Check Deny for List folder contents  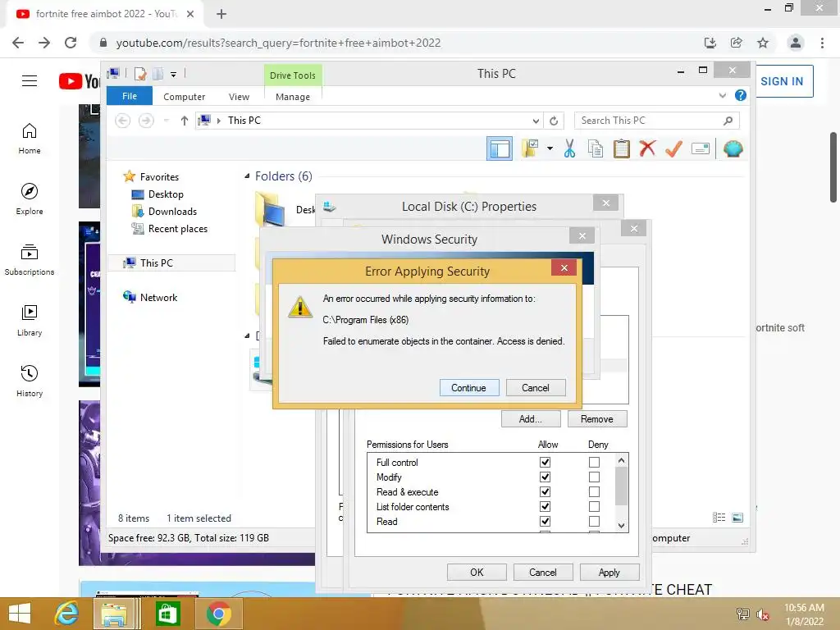point(594,506)
